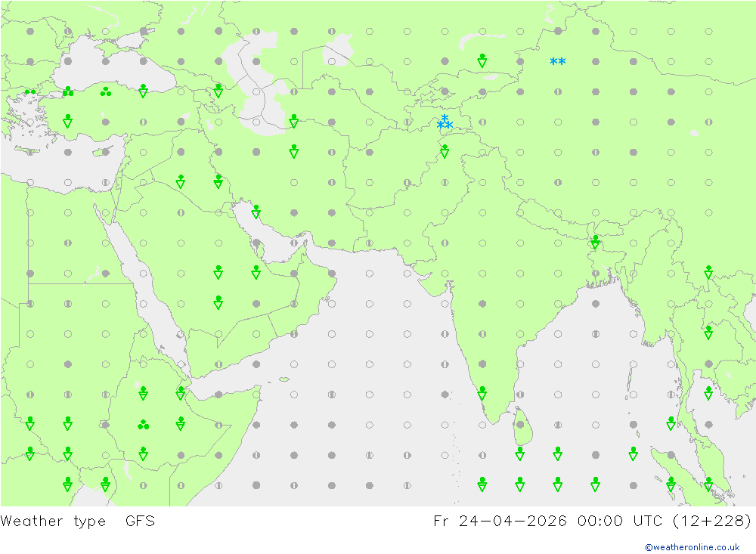Click the island of Sri Lanka
The height and width of the screenshot is (554, 756).
click(522, 429)
